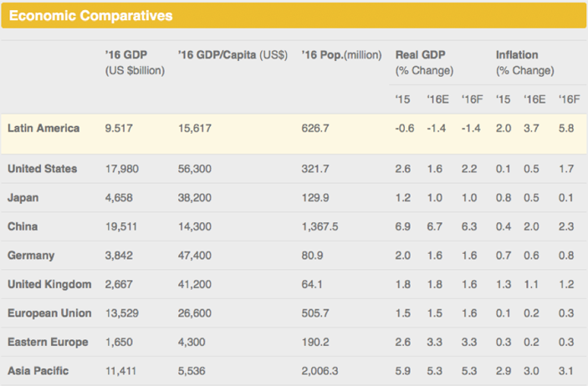
Task: Select Japan population 129.9
Action: [x=315, y=197]
